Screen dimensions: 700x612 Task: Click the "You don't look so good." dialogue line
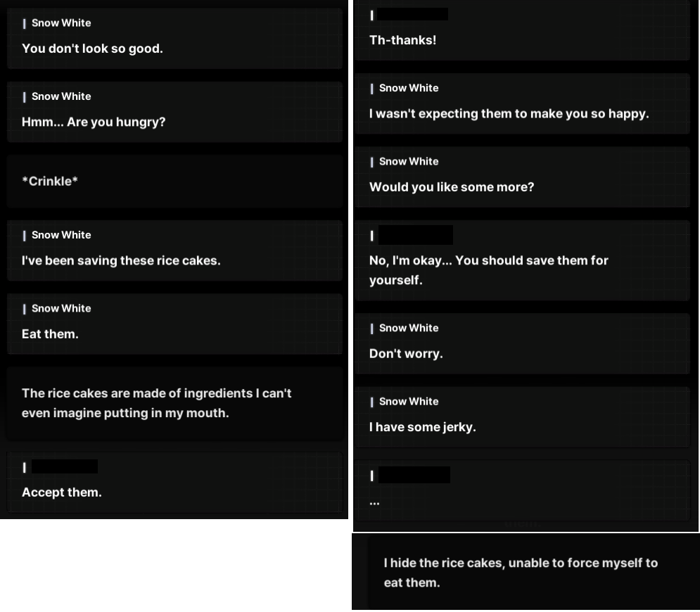click(x=92, y=49)
